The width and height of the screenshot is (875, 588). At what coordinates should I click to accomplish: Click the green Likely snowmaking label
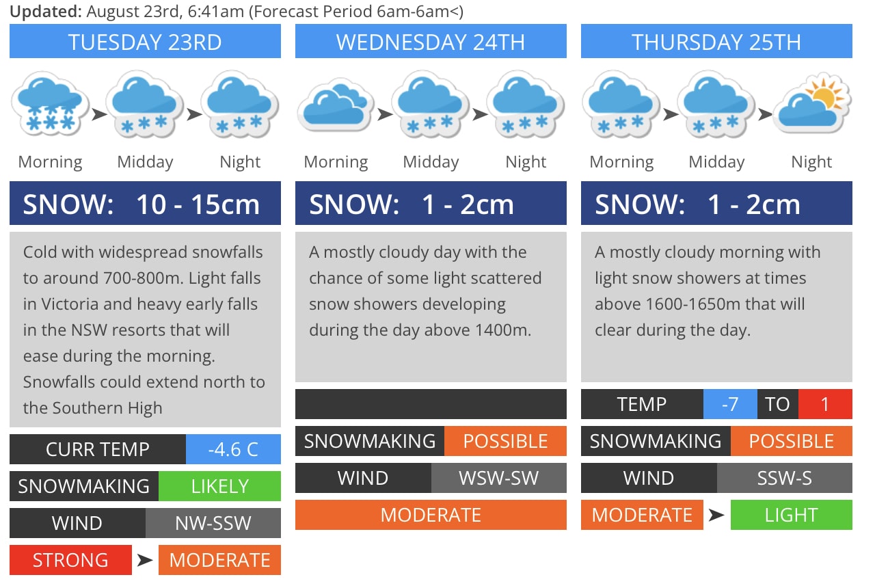click(219, 486)
